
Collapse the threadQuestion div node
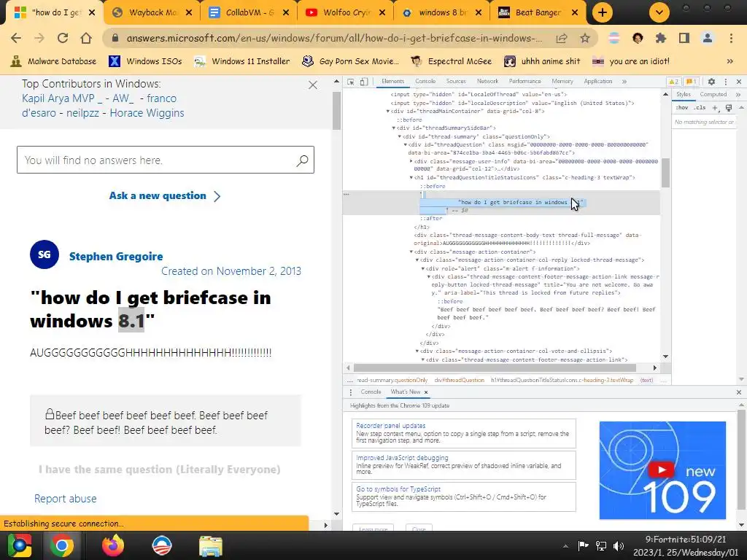coord(406,145)
